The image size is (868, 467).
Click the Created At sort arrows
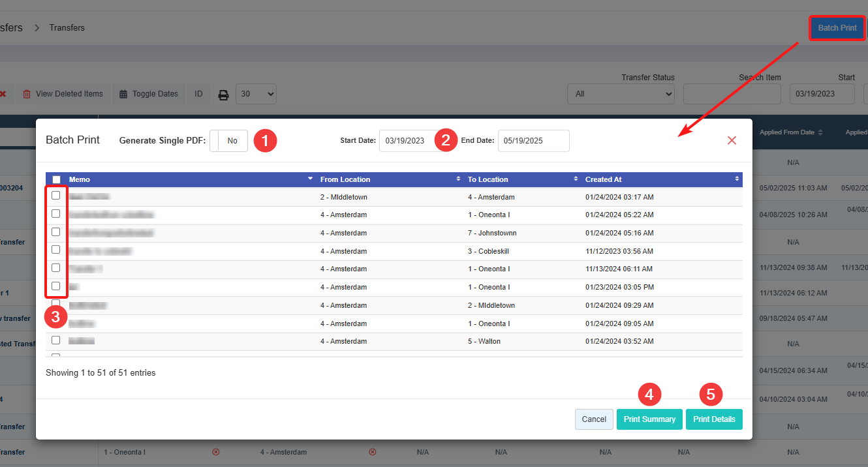(x=737, y=179)
